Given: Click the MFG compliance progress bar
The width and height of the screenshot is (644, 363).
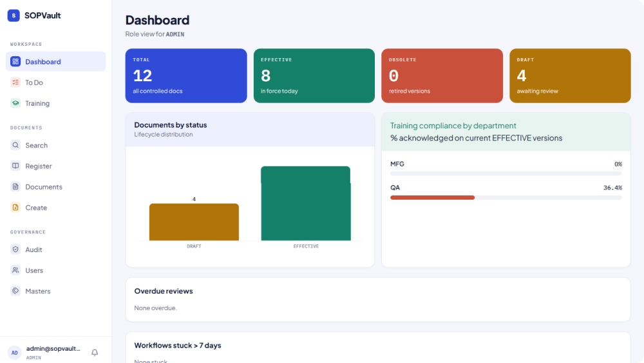Looking at the screenshot, I should 506,174.
